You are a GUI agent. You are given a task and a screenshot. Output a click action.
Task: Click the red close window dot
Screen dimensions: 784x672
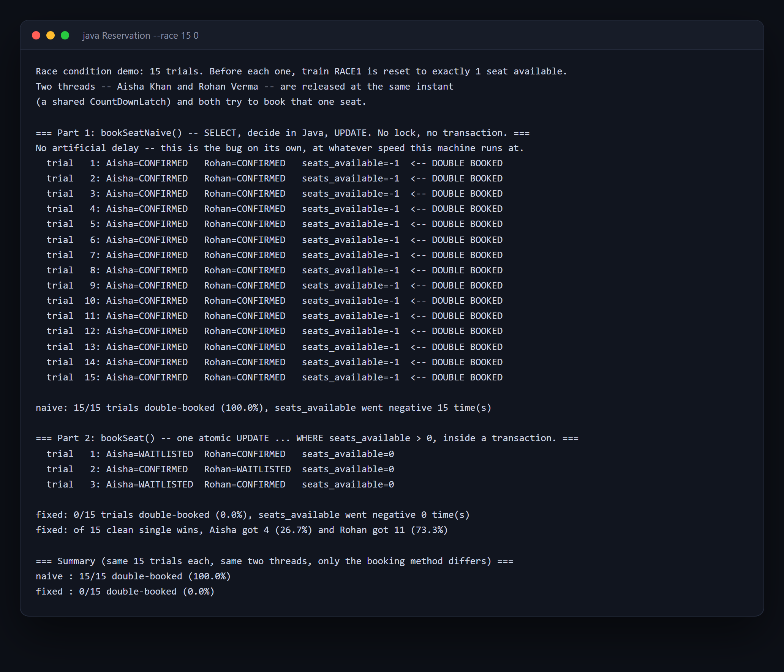[x=36, y=35]
